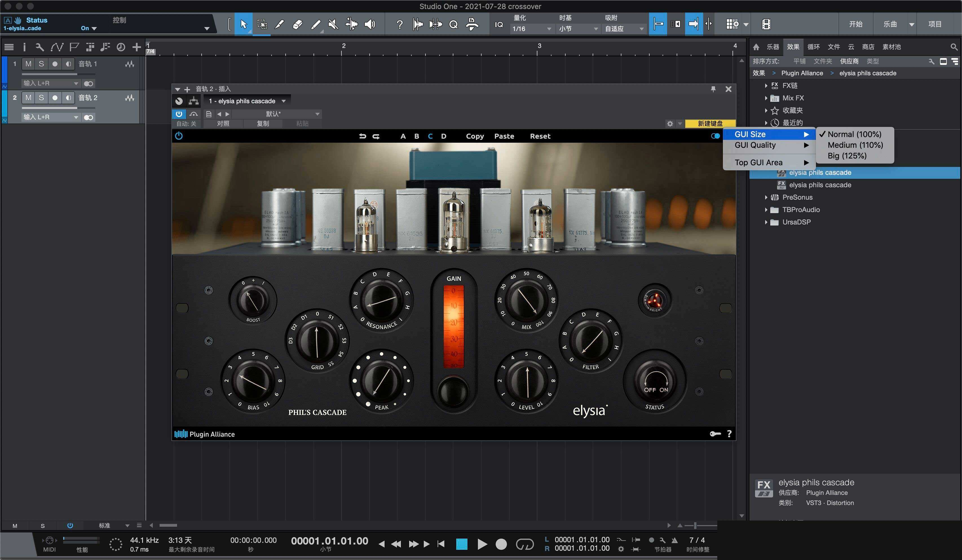Expand the PreSonus vendor folder
This screenshot has width=962, height=560.
pyautogui.click(x=766, y=197)
